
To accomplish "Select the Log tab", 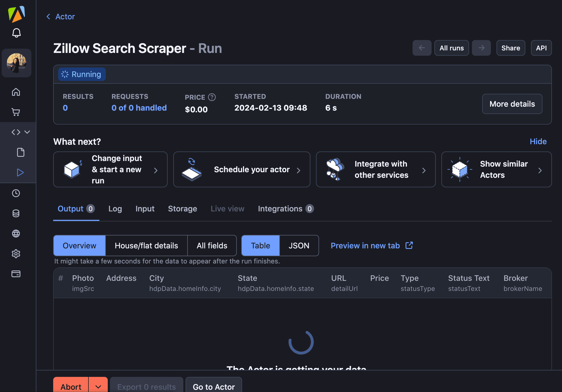I will tap(115, 209).
